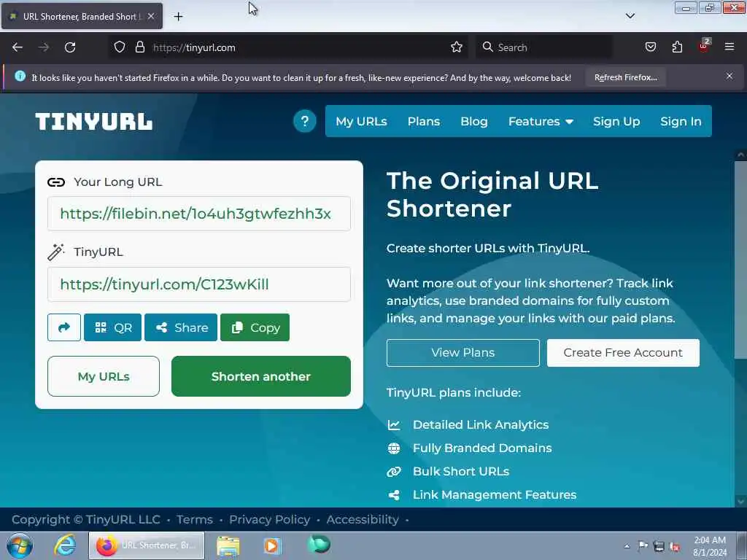
Task: Launch Internet Explorer from taskbar
Action: point(64,545)
